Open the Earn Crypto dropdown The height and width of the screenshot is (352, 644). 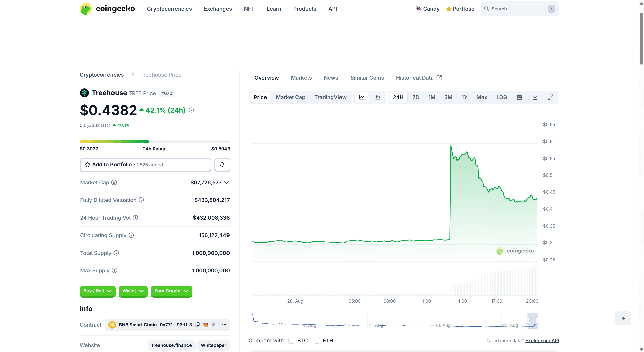(171, 291)
